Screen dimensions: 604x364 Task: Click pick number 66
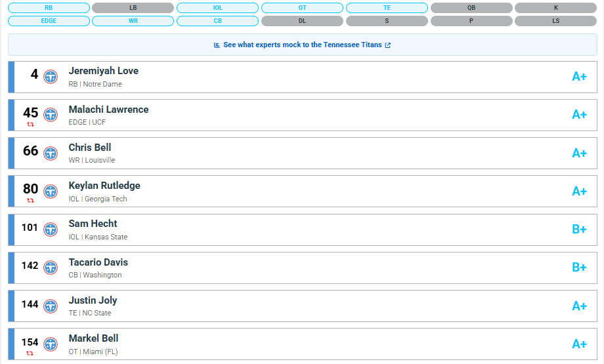(30, 151)
